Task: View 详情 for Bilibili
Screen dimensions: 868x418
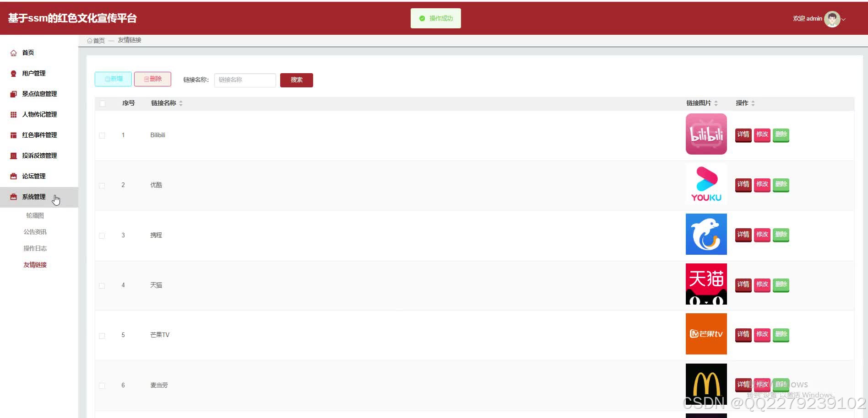Action: (743, 134)
